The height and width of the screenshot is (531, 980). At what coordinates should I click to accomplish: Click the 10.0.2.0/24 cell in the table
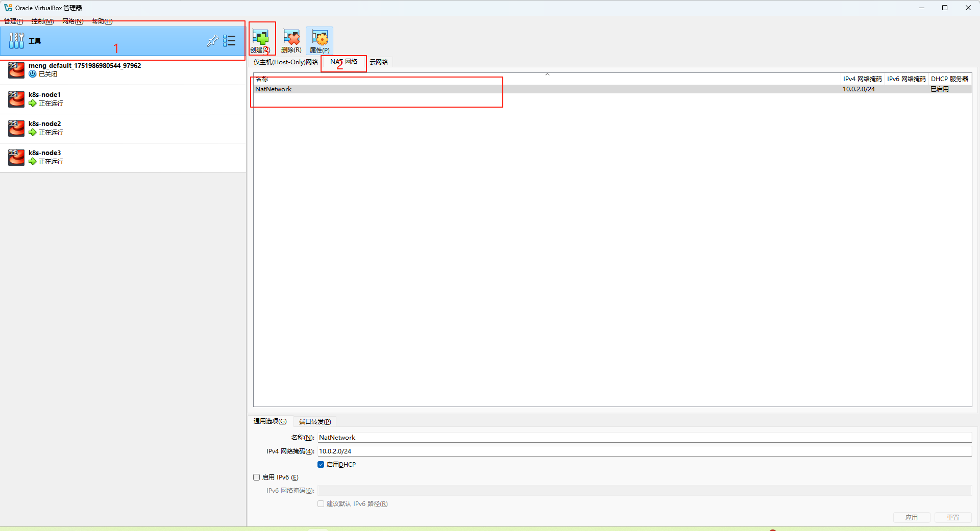[859, 89]
